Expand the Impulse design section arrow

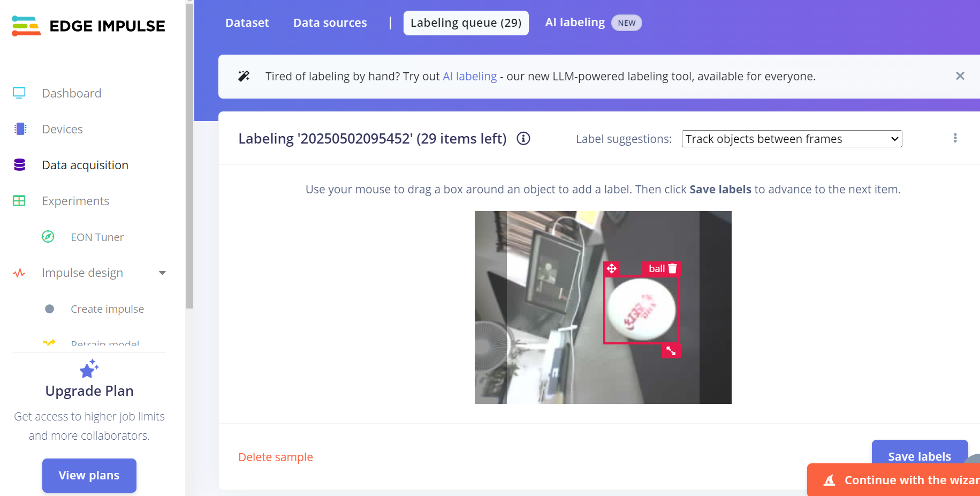coord(162,273)
